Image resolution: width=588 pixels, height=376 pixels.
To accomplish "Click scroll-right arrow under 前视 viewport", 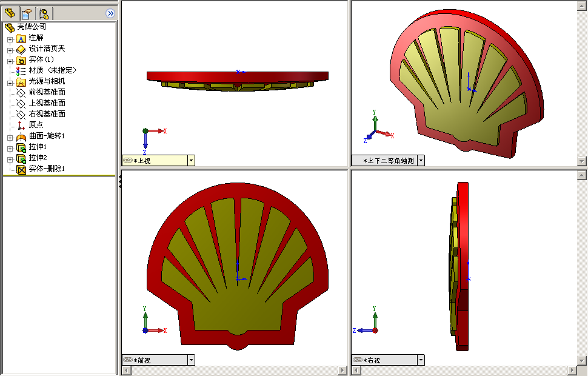I will pos(342,371).
